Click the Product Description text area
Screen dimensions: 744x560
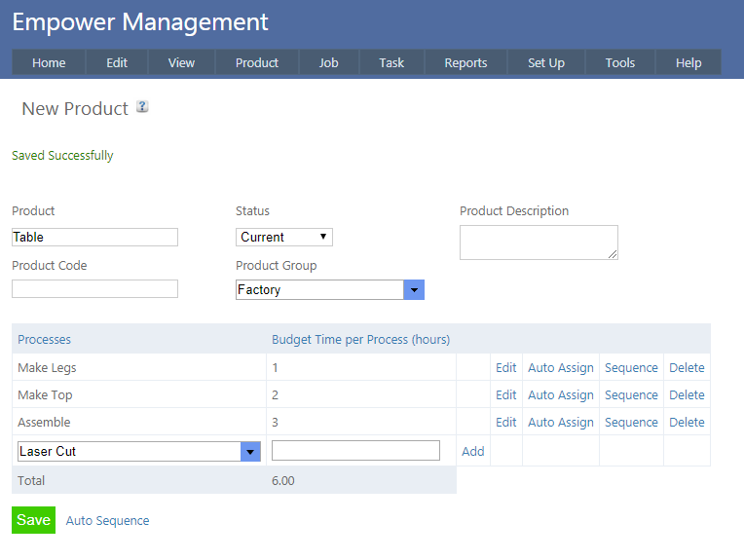[x=538, y=243]
